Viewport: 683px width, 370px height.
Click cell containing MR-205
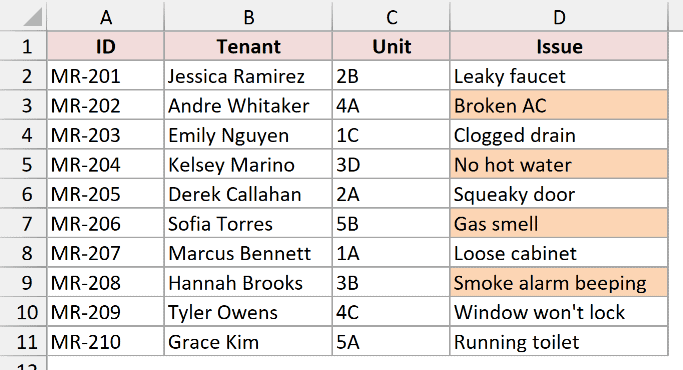[105, 194]
